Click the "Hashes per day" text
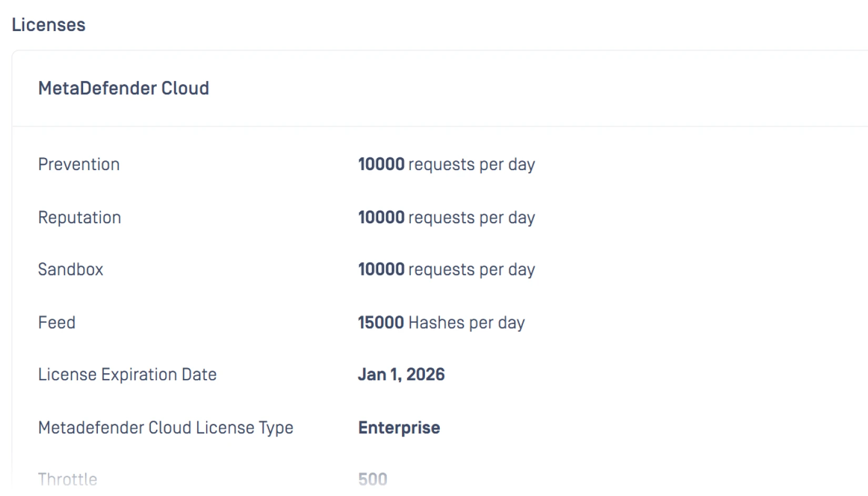Viewport: 868px width, 496px height. [x=467, y=323]
